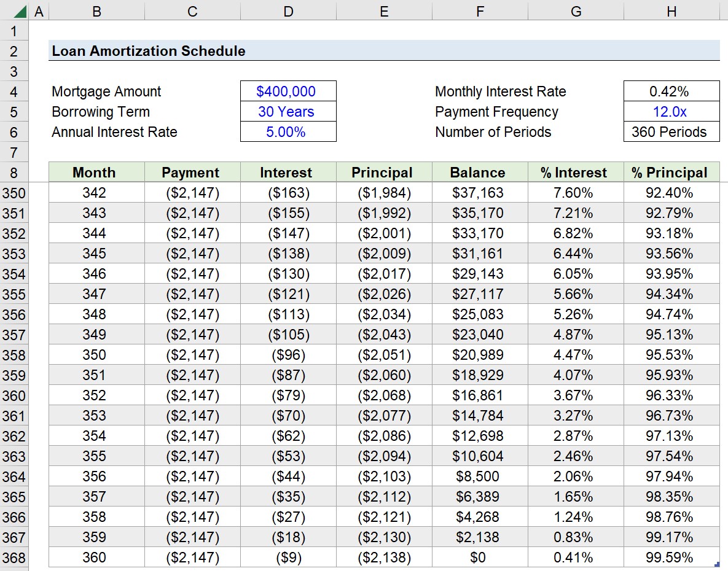
Task: Click the Mortgage Amount value cell $400,000
Action: [288, 91]
